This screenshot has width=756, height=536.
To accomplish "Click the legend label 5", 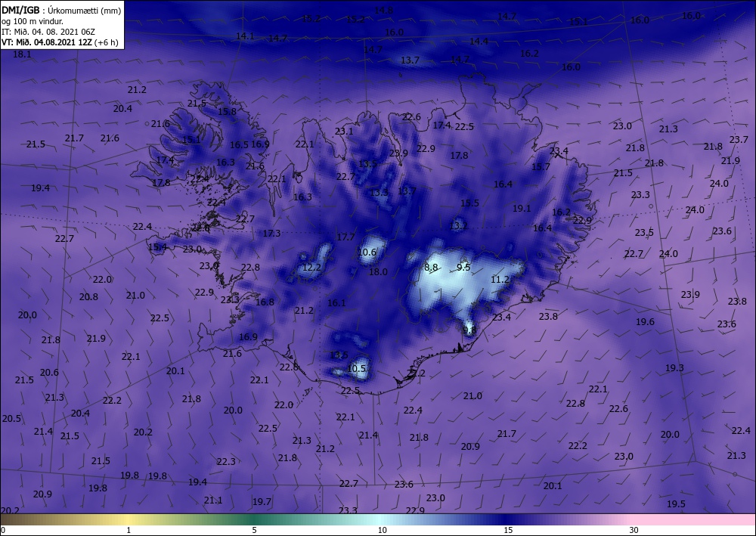I will (254, 531).
